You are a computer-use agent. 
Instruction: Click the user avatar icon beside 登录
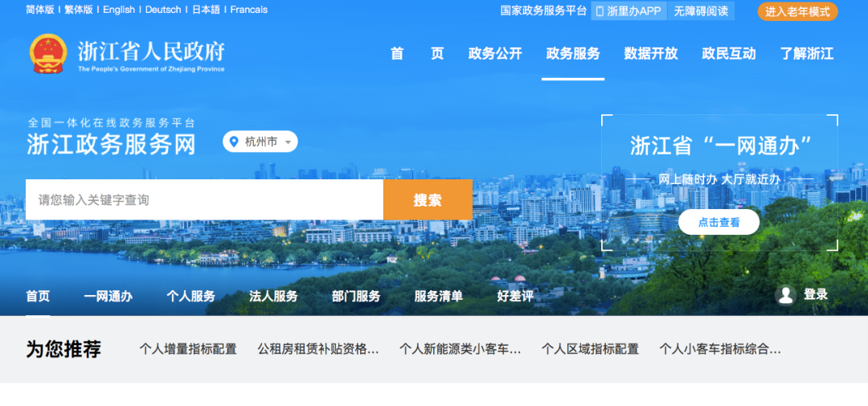tap(785, 295)
